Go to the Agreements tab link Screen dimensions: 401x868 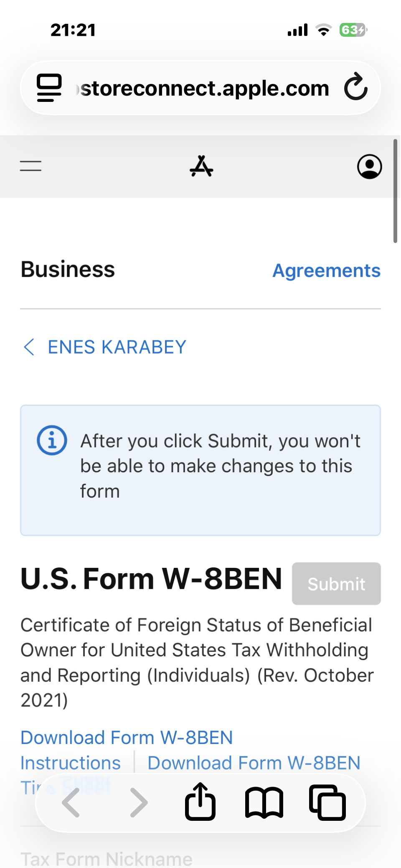(x=326, y=271)
